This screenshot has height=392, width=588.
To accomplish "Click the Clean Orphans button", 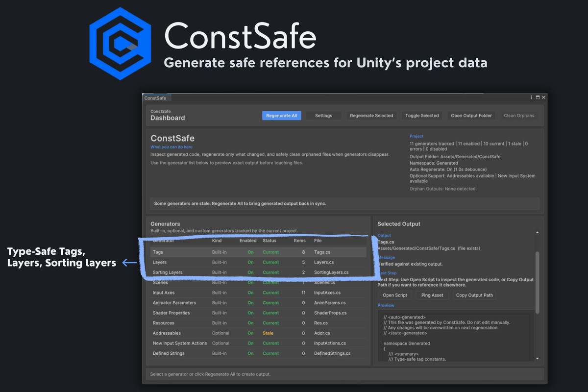I will click(519, 116).
